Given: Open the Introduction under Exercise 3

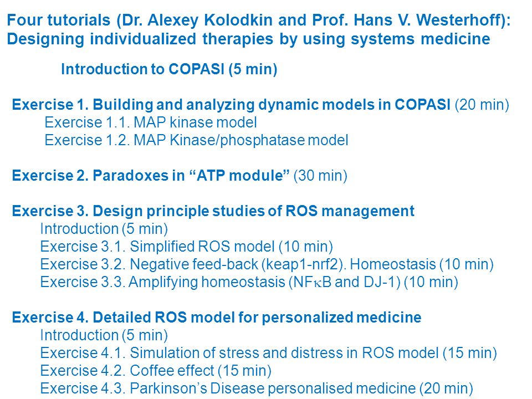Looking at the screenshot, I should point(104,229).
